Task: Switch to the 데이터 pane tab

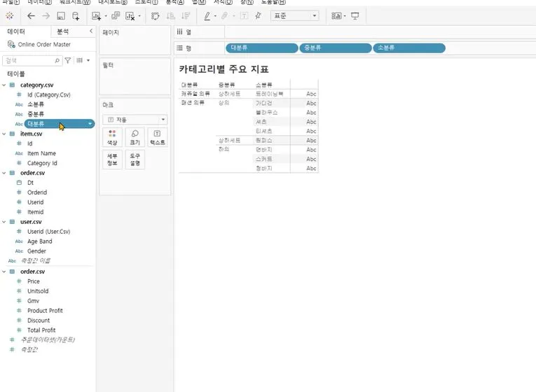Action: pyautogui.click(x=16, y=31)
